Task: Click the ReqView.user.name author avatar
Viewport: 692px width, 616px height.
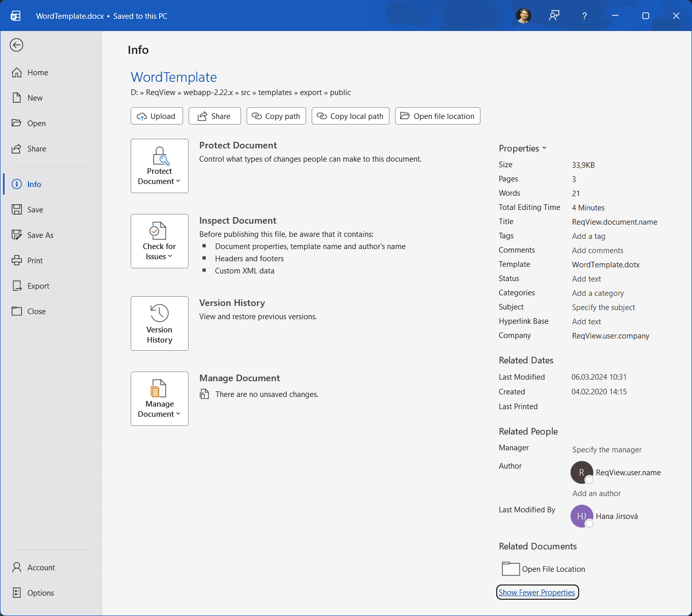Action: pyautogui.click(x=582, y=473)
